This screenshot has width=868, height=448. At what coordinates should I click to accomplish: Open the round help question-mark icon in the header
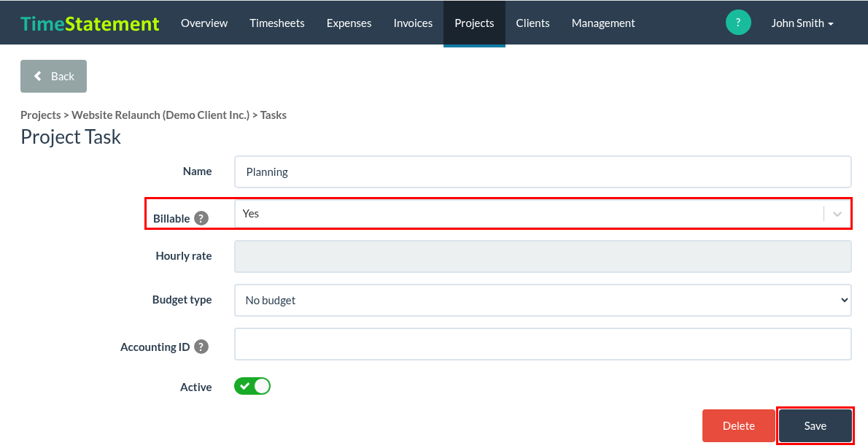(x=738, y=23)
